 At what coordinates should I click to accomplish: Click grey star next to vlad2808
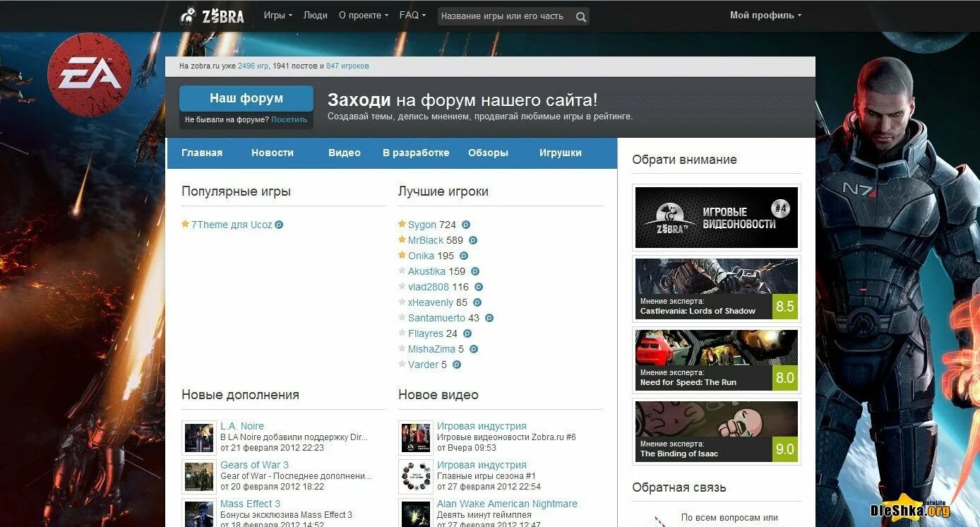pyautogui.click(x=402, y=286)
